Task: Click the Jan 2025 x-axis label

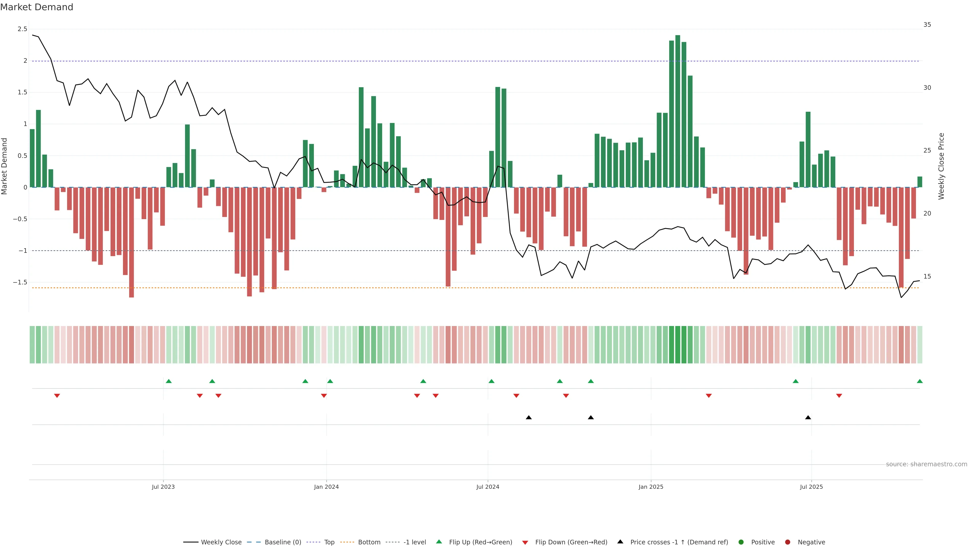Action: click(651, 487)
